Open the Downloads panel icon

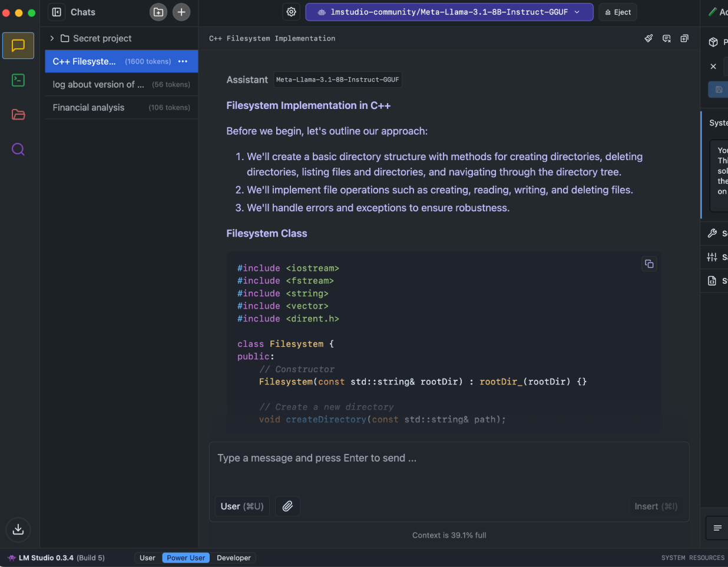pyautogui.click(x=18, y=529)
